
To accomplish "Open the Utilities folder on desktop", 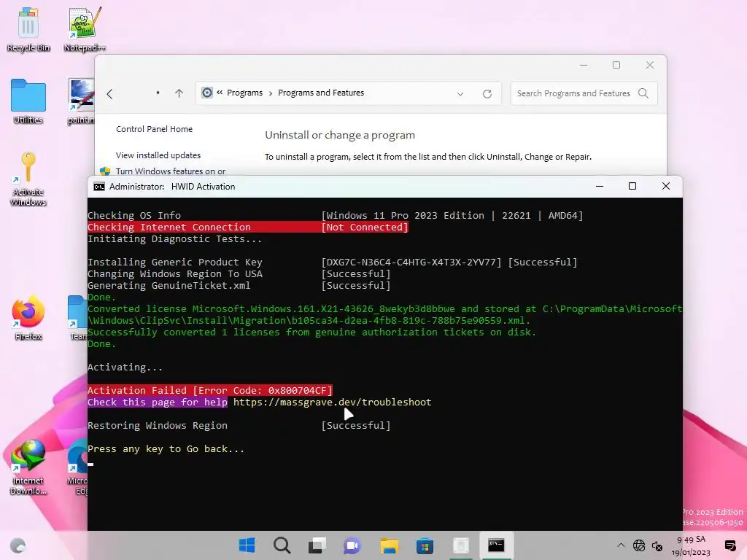I will click(28, 101).
